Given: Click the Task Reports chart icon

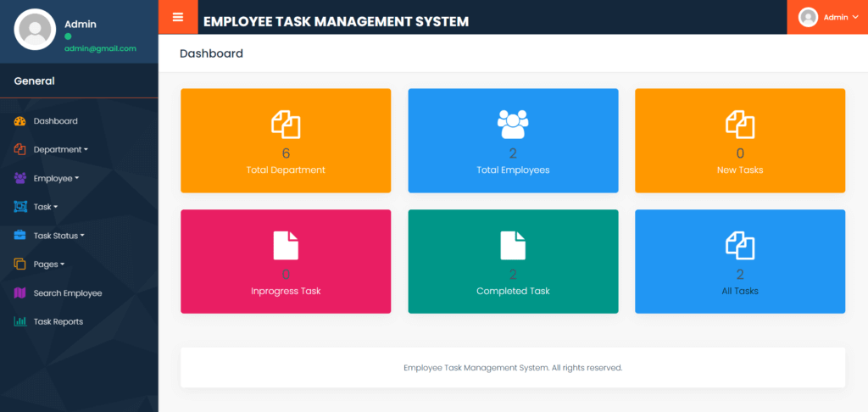Looking at the screenshot, I should (20, 322).
